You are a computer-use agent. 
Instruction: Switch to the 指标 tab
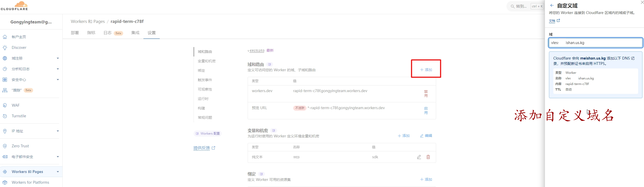(x=91, y=33)
